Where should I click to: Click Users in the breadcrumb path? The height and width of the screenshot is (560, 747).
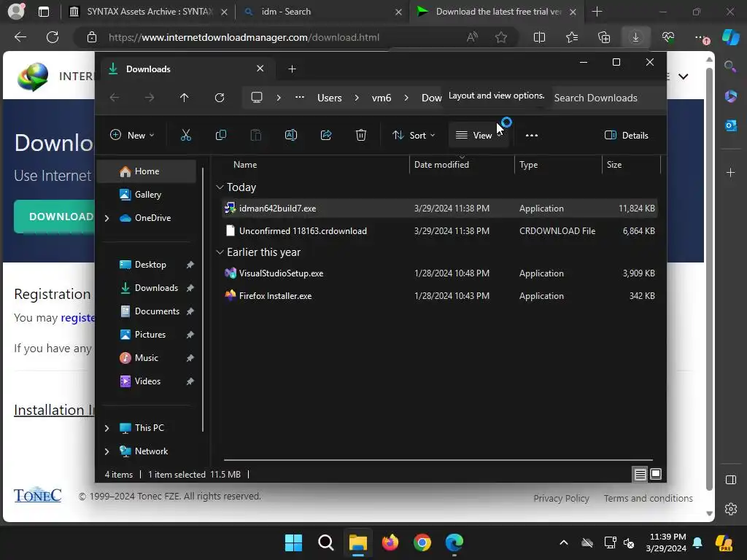pos(330,98)
